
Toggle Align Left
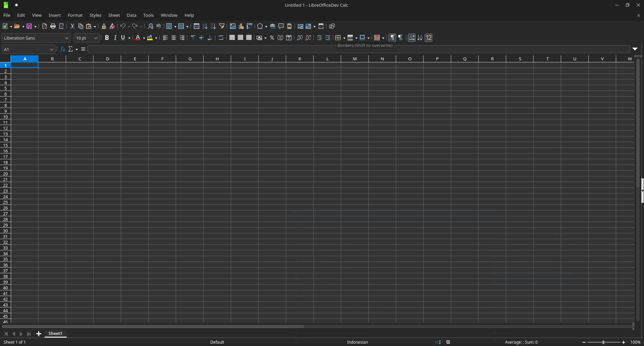(x=165, y=38)
